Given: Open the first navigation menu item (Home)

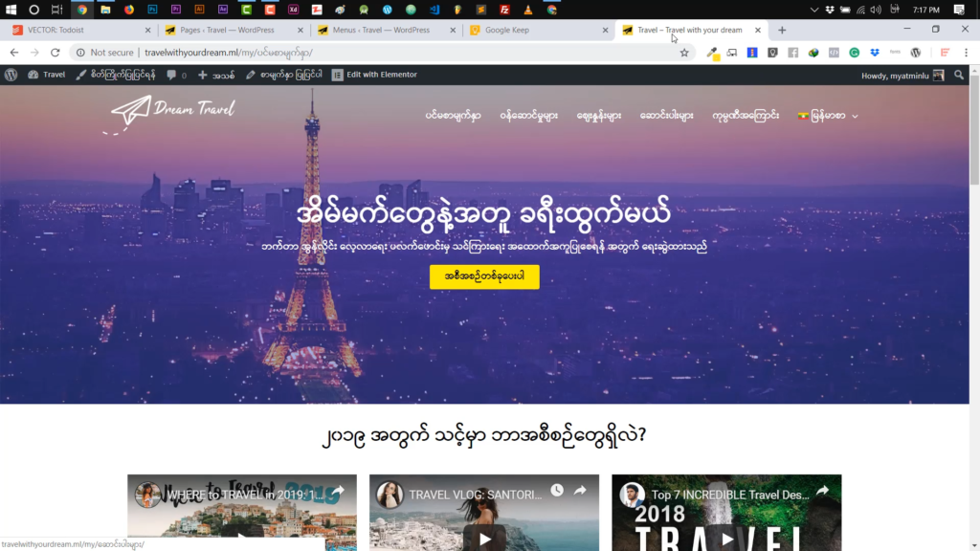Looking at the screenshot, I should click(453, 116).
